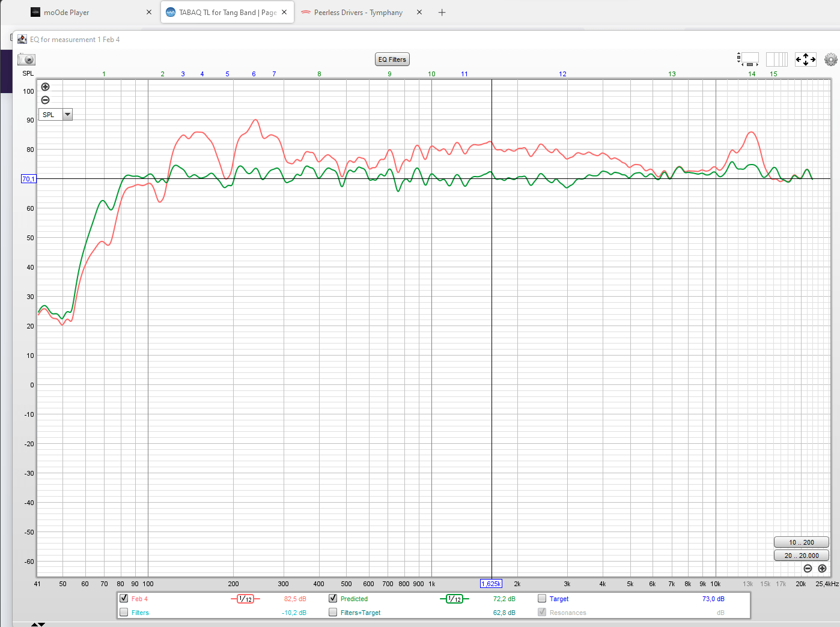The height and width of the screenshot is (627, 840).
Task: Click the greyed-out Resonances checkbox
Action: [542, 612]
